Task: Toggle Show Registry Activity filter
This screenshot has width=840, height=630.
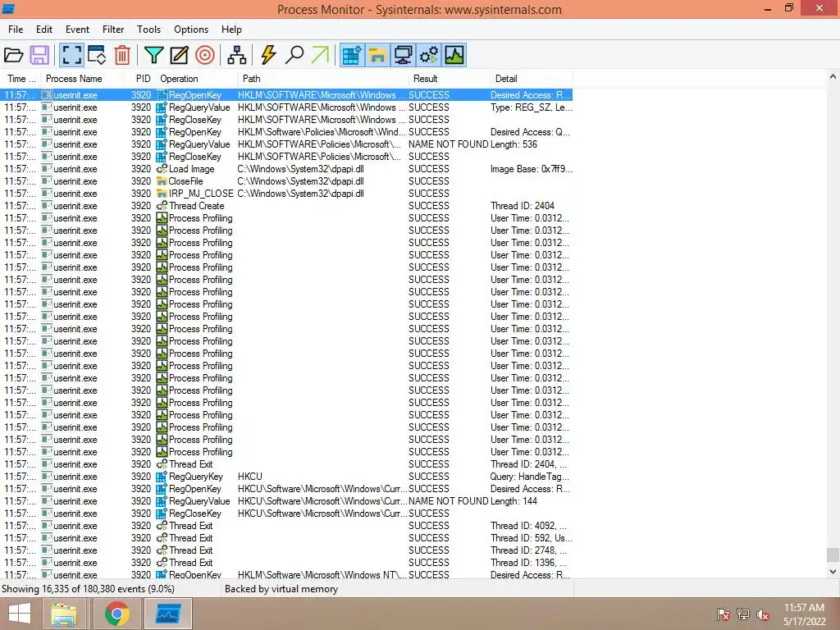Action: 352,55
